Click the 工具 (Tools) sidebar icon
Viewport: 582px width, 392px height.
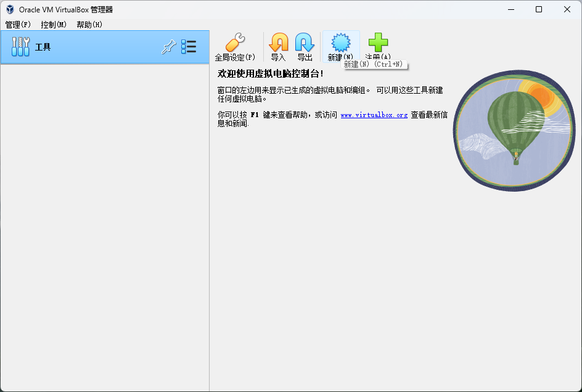(19, 46)
